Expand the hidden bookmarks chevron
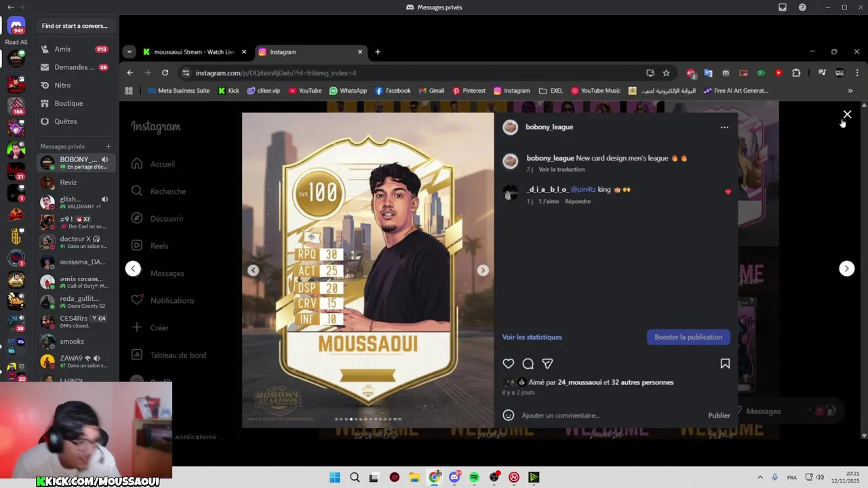Image resolution: width=868 pixels, height=488 pixels. pos(850,91)
